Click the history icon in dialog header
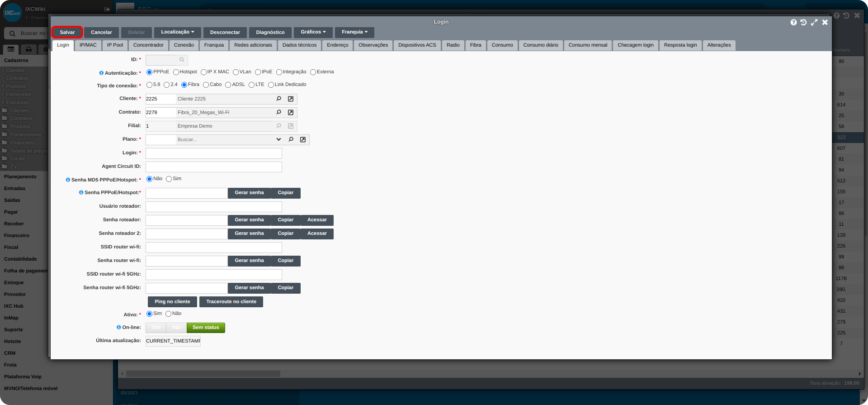Viewport: 868px width, 405px height. click(803, 22)
